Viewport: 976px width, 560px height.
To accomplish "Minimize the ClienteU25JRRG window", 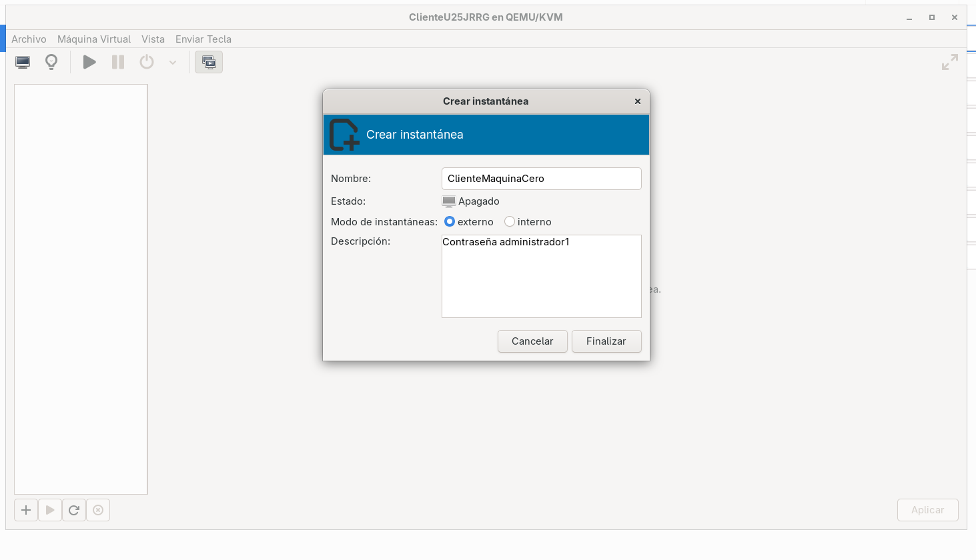I will click(909, 17).
